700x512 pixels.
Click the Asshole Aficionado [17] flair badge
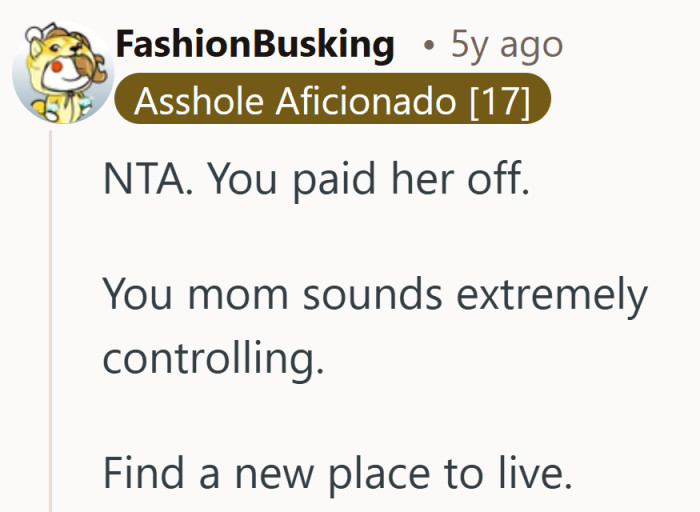coord(333,99)
